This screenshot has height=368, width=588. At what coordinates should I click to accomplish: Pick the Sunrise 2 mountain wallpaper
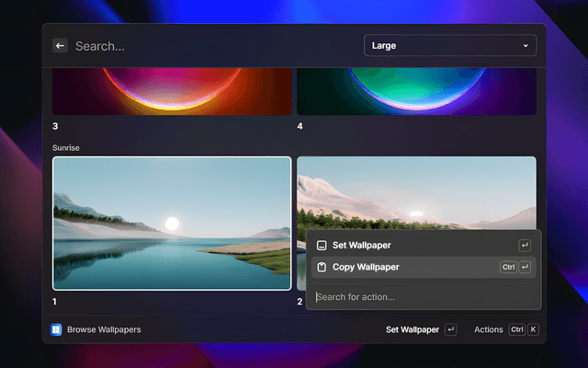click(x=416, y=193)
